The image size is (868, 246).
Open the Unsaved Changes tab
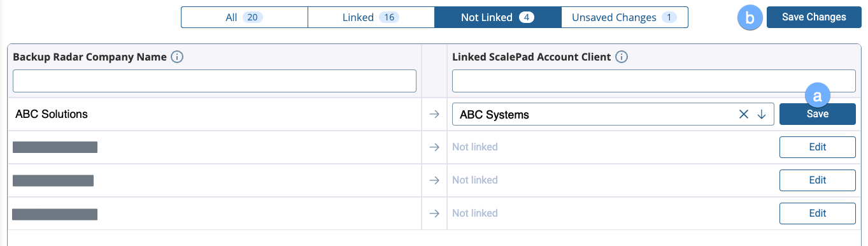624,17
